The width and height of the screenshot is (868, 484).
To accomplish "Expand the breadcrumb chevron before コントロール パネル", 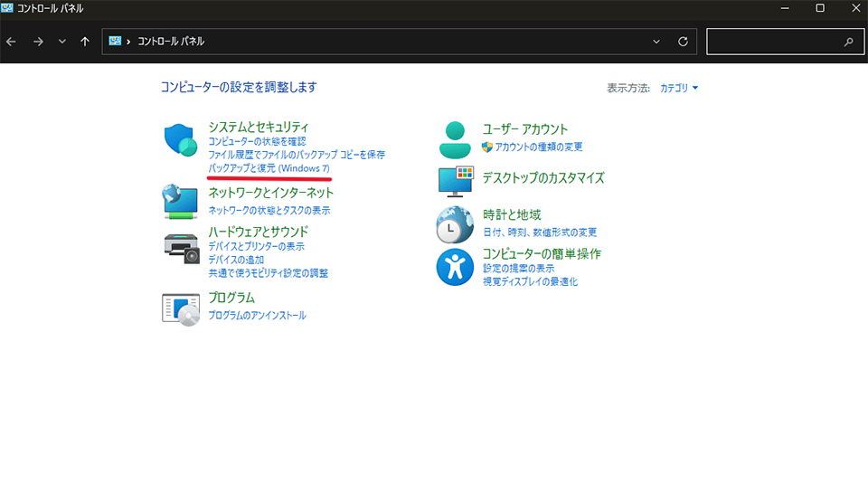I will tap(128, 42).
